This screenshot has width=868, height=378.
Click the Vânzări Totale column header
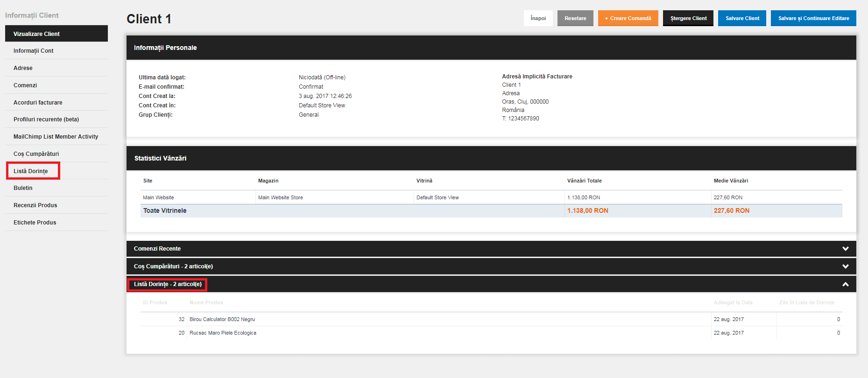585,181
